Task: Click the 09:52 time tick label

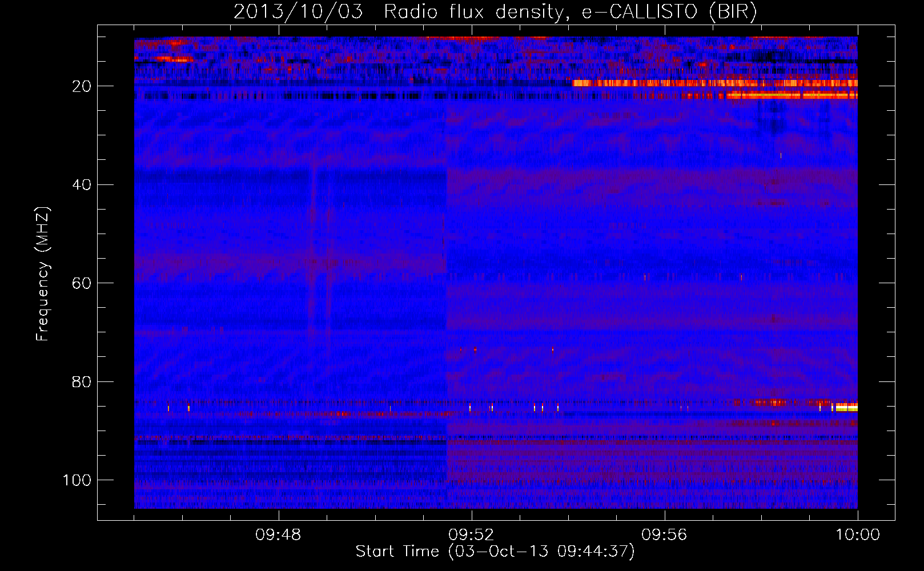Action: pos(471,535)
